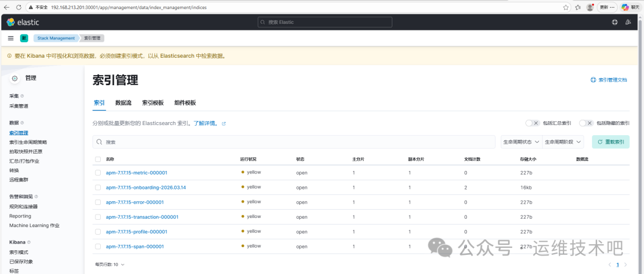644x274 pixels.
Task: Click the info icon beside 数据
Action: 22,123
